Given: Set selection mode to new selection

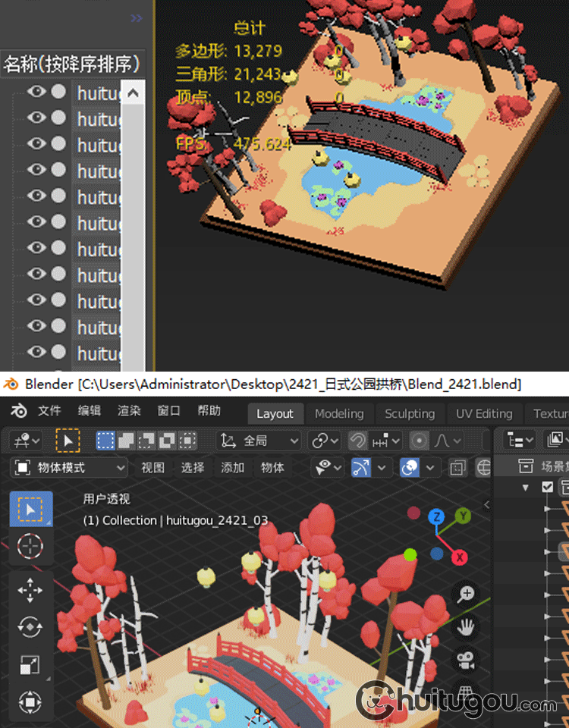Looking at the screenshot, I should point(105,441).
